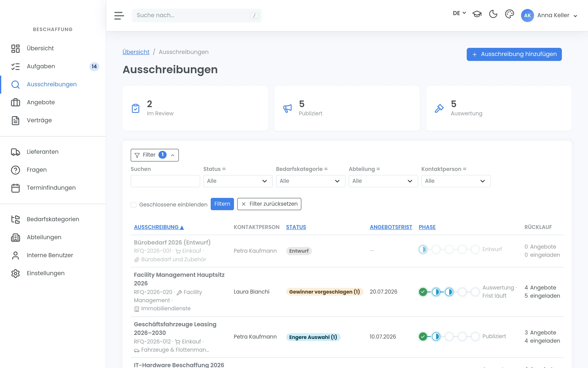Click the Auswertung gavel icon
Screen dimensions: 588x368
click(x=439, y=108)
